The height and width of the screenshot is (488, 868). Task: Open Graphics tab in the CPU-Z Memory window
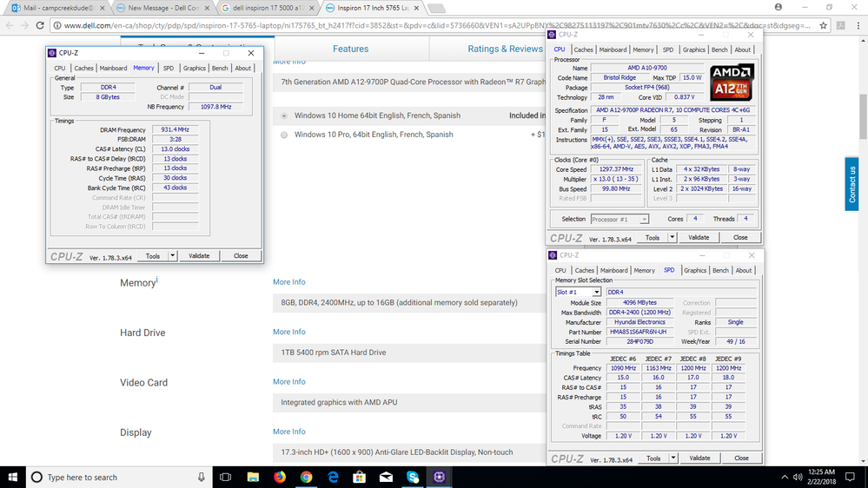click(195, 68)
